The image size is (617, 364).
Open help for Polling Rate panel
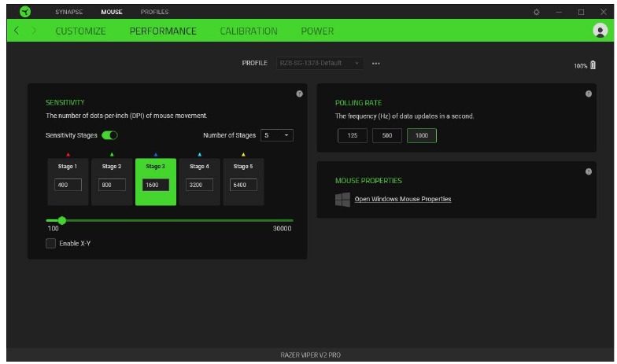[x=589, y=94]
